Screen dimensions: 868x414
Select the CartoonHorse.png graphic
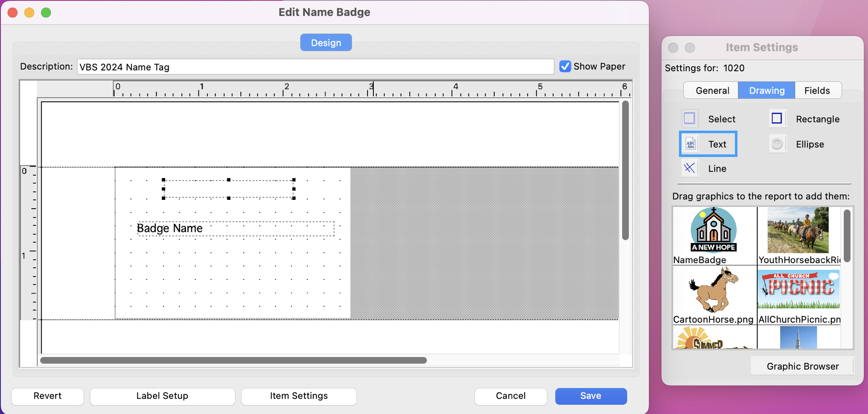714,290
